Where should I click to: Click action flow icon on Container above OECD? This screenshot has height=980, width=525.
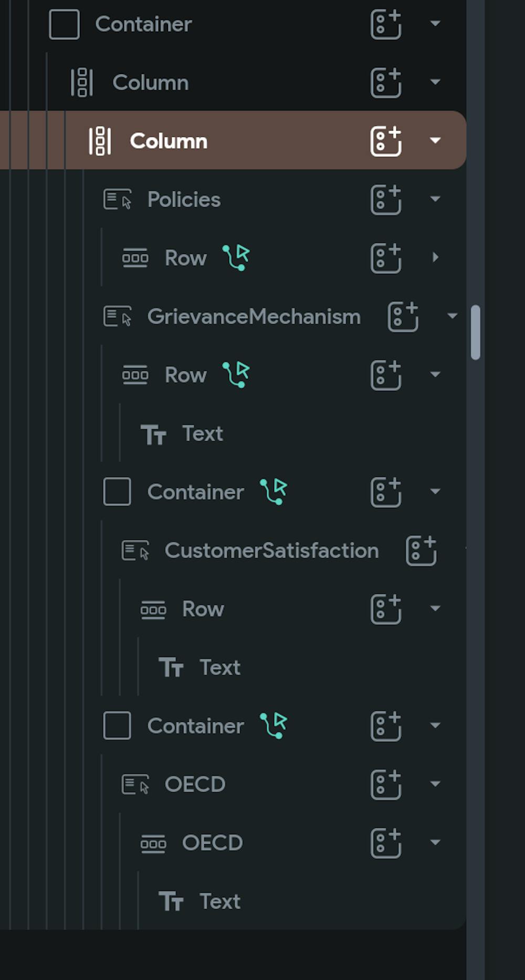pos(274,726)
